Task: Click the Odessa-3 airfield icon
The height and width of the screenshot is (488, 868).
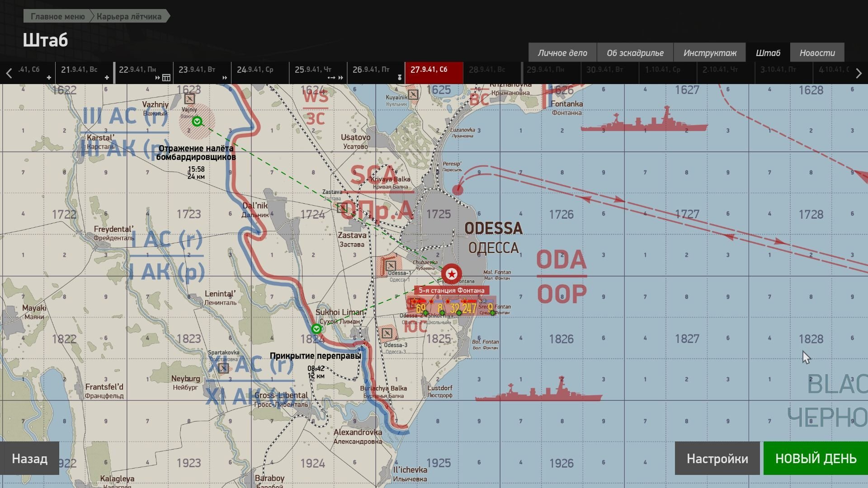Action: pyautogui.click(x=387, y=333)
